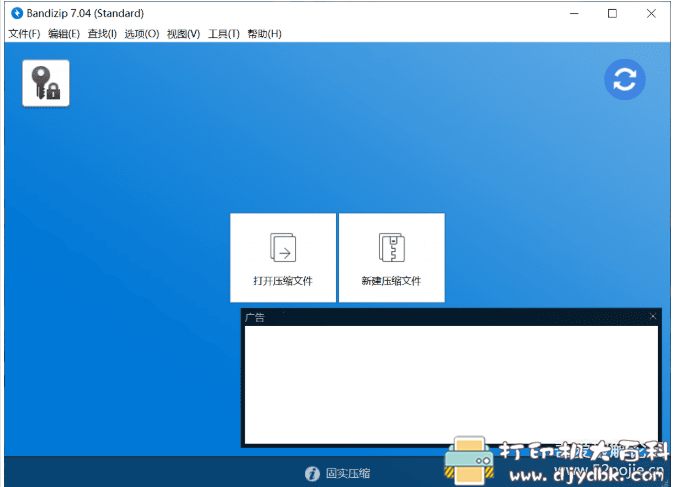Click the info icon beside 固实压缩
Viewport: 674px width, 487px height.
(x=312, y=474)
